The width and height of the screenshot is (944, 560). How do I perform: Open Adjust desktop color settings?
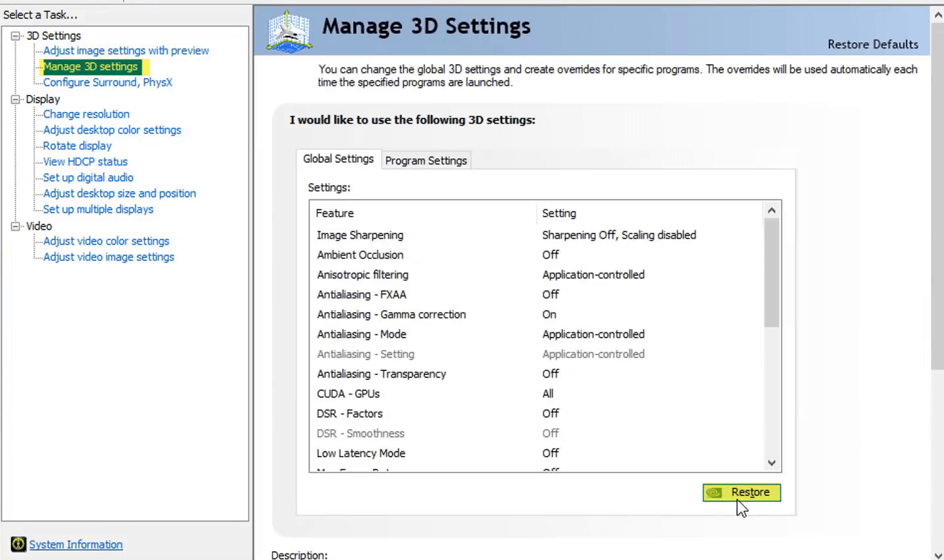pyautogui.click(x=112, y=130)
